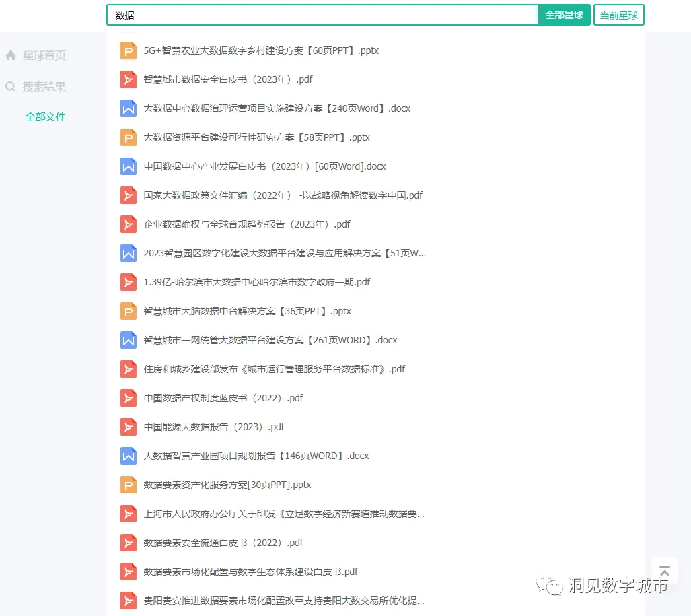Click PPT icon for 数据要素资产化服务方案

click(x=129, y=485)
